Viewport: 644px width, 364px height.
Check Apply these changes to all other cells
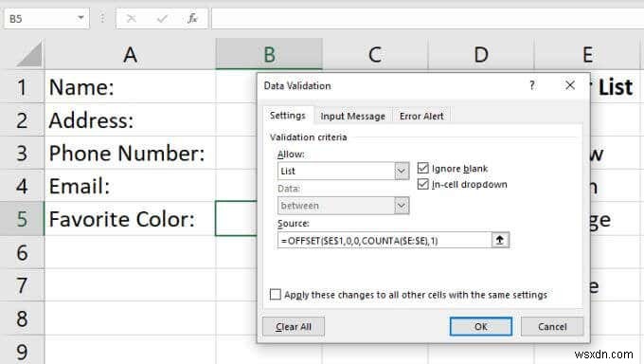pos(276,295)
